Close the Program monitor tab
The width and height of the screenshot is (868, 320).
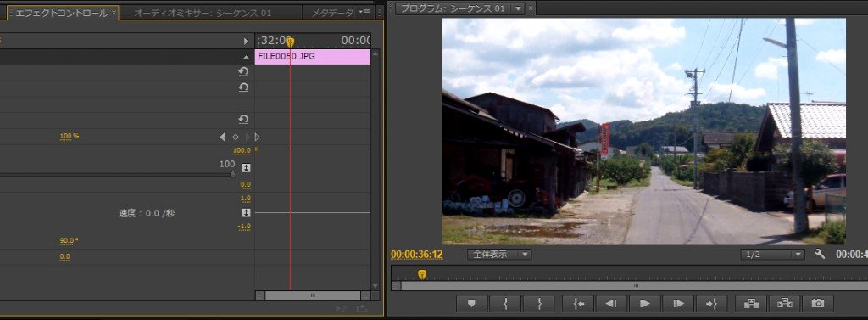click(531, 8)
